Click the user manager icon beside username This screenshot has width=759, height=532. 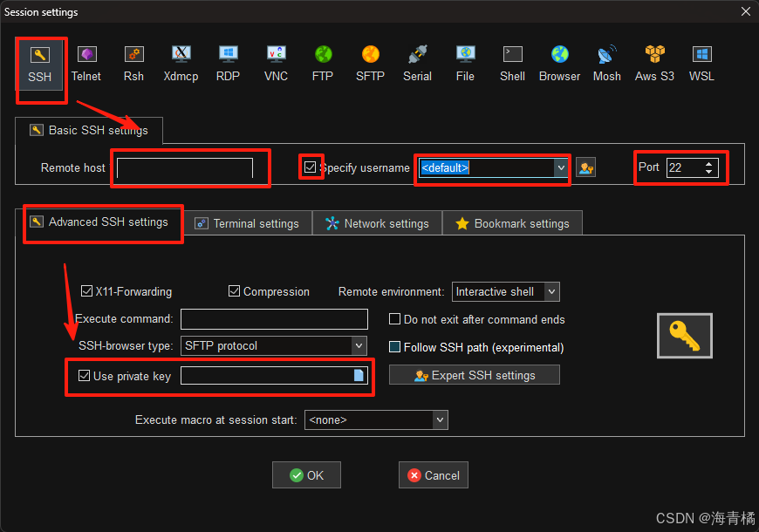point(586,167)
